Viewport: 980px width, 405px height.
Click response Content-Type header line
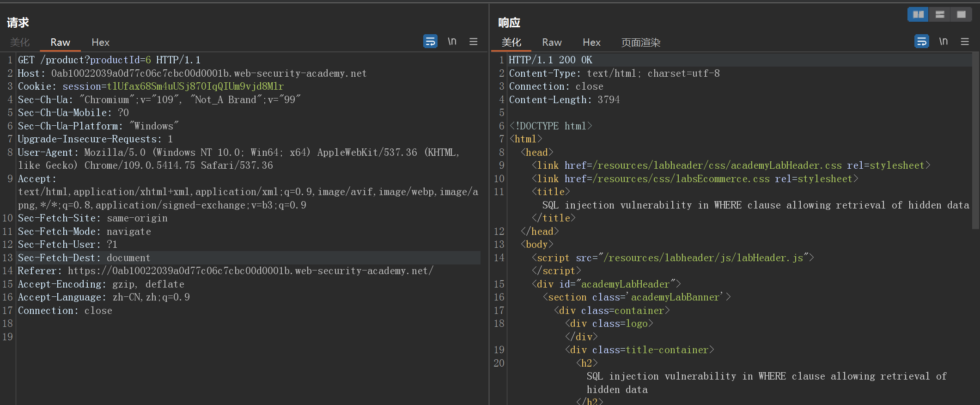pos(614,73)
